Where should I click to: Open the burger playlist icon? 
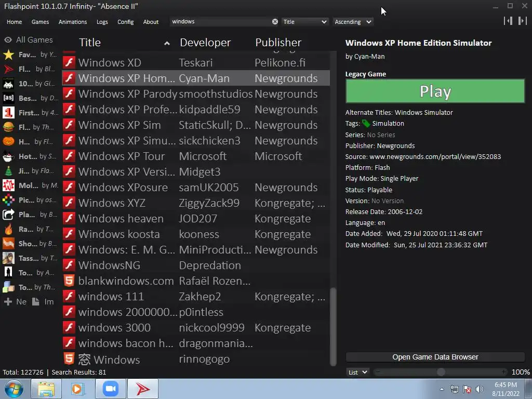point(8,127)
